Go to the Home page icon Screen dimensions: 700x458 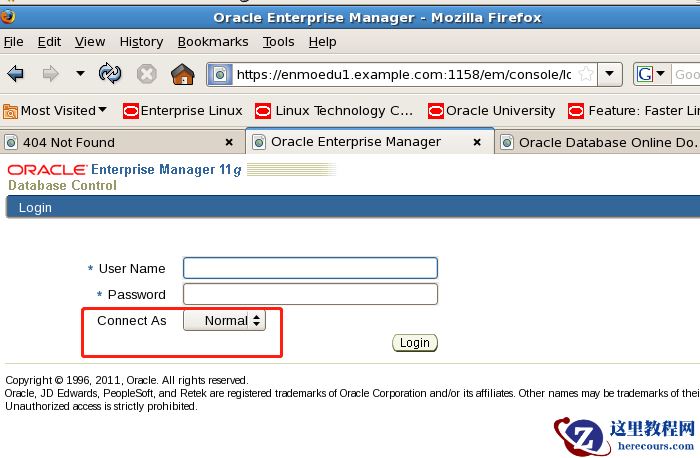183,74
